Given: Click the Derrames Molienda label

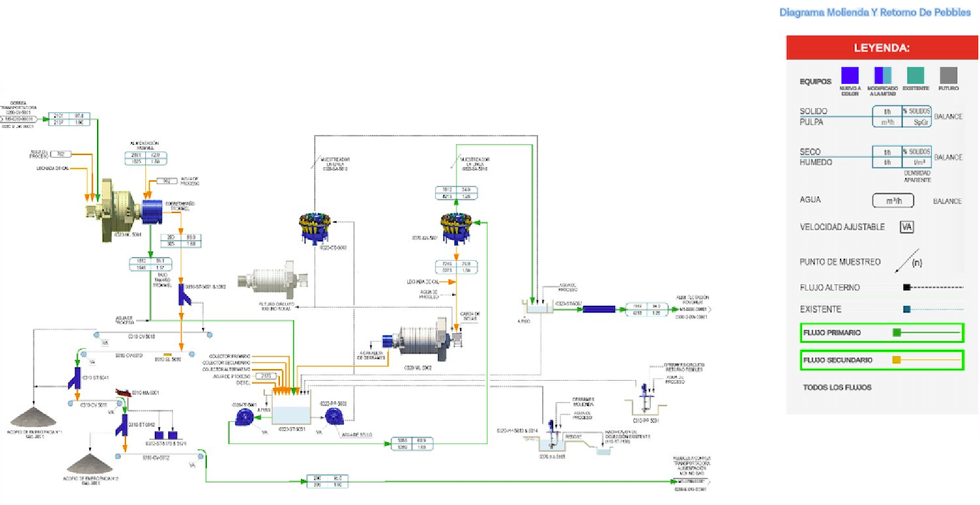Looking at the screenshot, I should pos(583,402).
